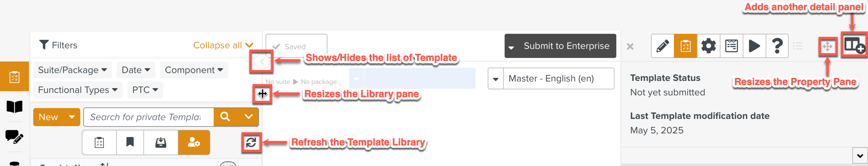
Task: Click the bookmark filter icon
Action: 130,142
